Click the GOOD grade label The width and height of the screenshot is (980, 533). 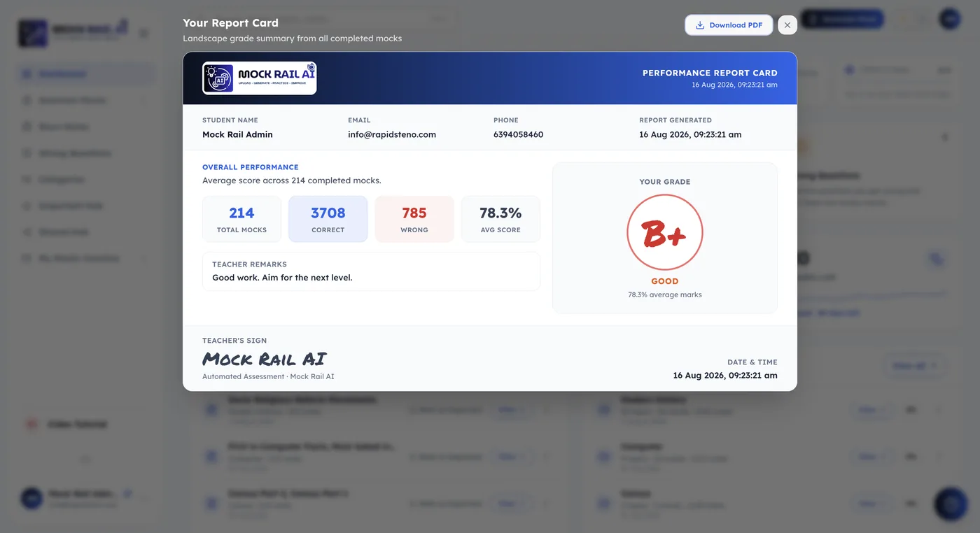click(x=665, y=281)
